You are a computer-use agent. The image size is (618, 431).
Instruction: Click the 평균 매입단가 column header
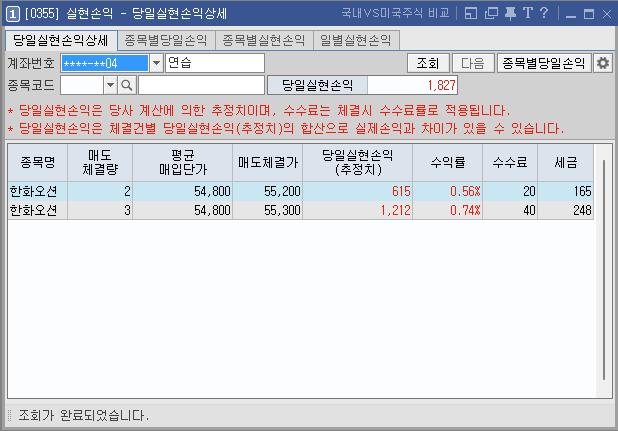[182, 162]
